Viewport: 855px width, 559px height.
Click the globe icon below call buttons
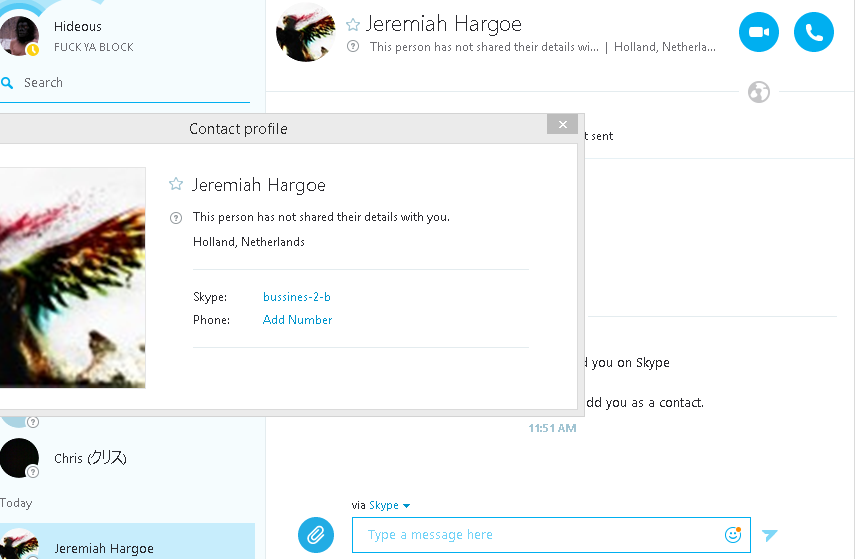pyautogui.click(x=759, y=93)
